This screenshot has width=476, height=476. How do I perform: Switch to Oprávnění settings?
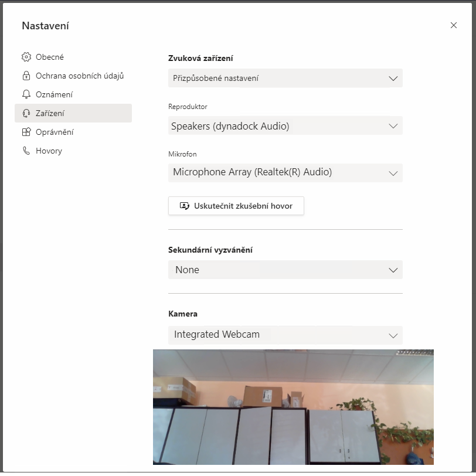pos(73,132)
